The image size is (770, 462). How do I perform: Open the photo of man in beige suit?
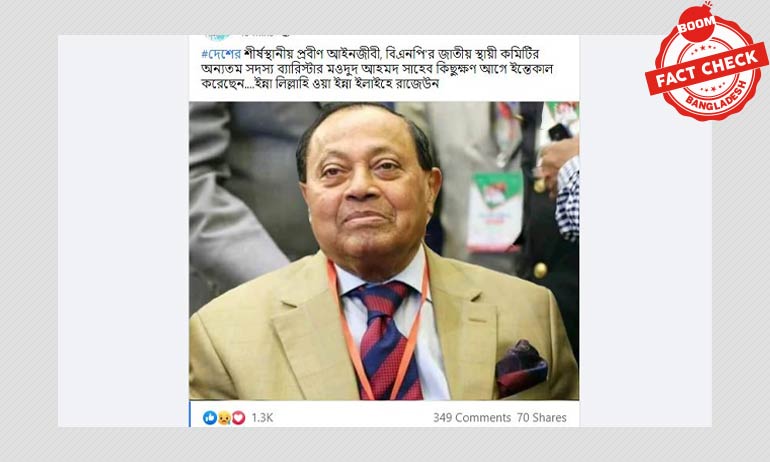[384, 251]
